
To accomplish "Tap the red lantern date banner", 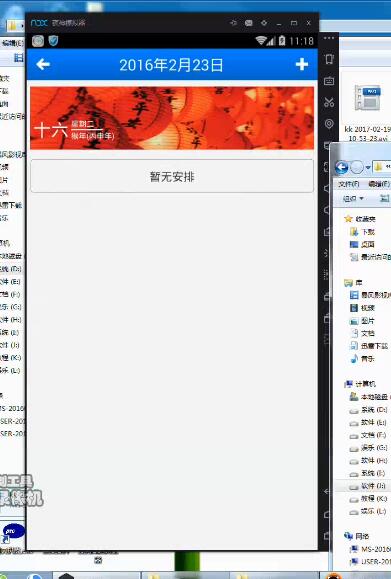I will coord(172,118).
